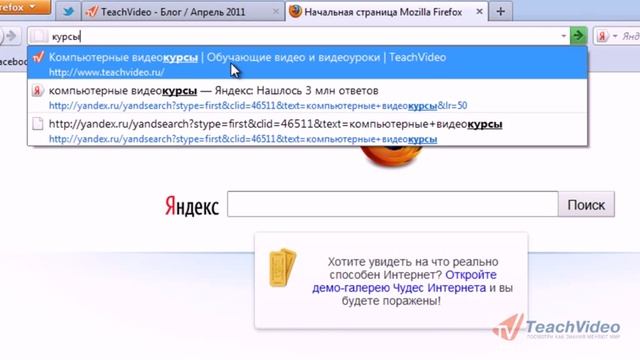This screenshot has height=360, width=640.
Task: Close the Начальная страница Mozilla Firefox tab
Action: pyautogui.click(x=480, y=12)
